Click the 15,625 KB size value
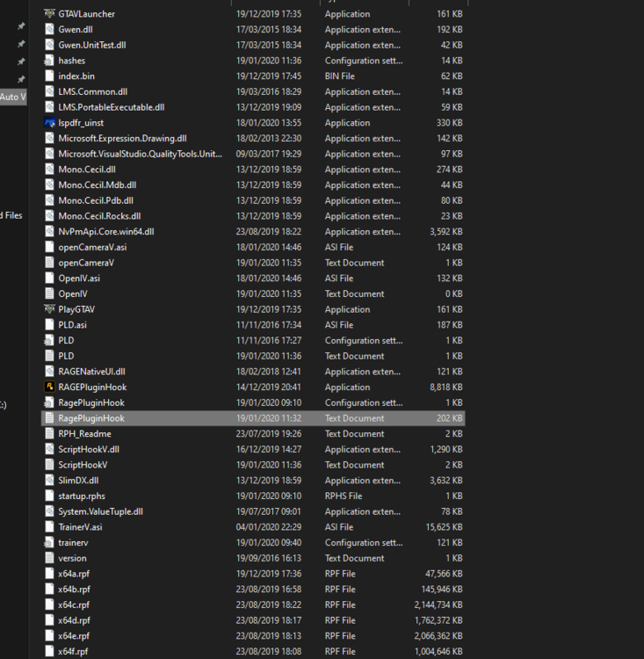 click(444, 527)
